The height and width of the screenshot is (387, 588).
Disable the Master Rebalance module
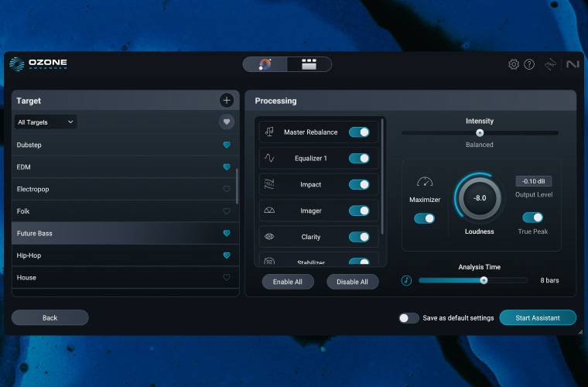click(359, 132)
